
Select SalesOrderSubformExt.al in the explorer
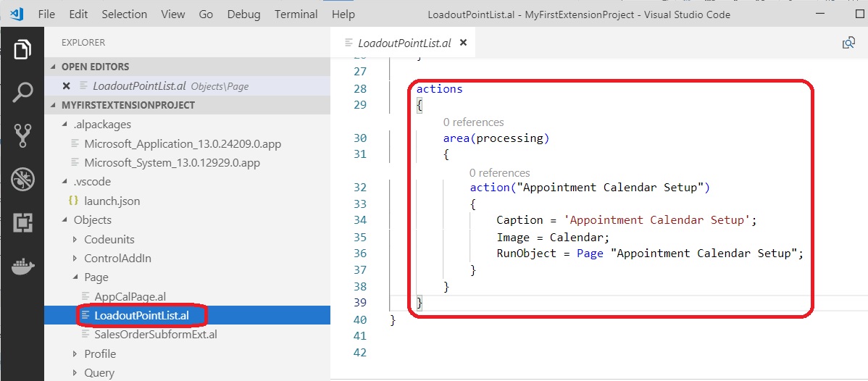coord(155,334)
